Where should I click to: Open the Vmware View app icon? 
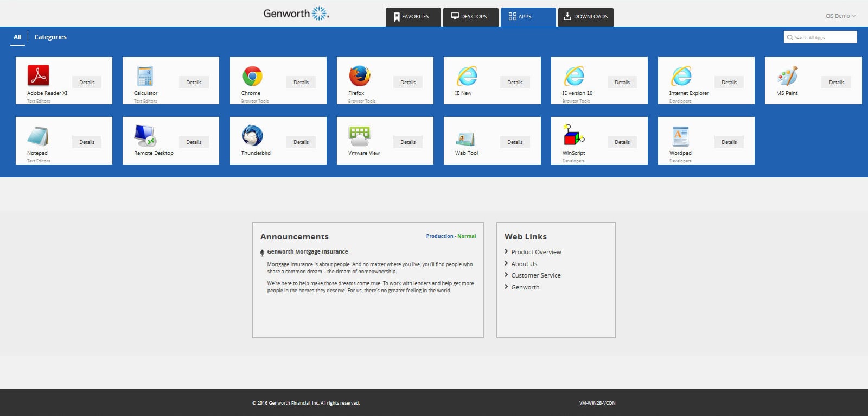click(359, 136)
